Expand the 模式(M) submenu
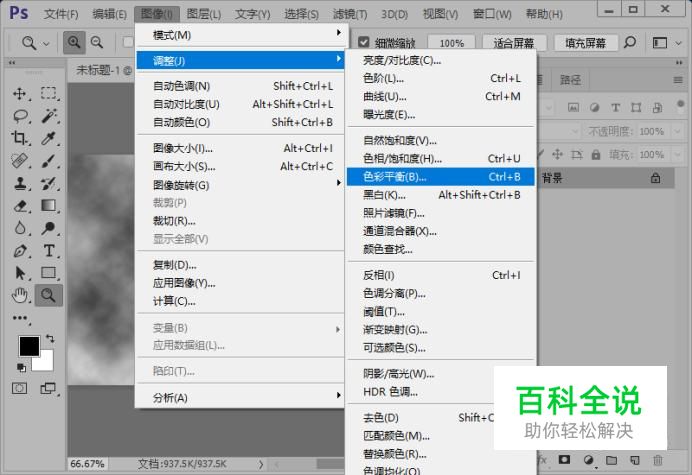 [241, 34]
